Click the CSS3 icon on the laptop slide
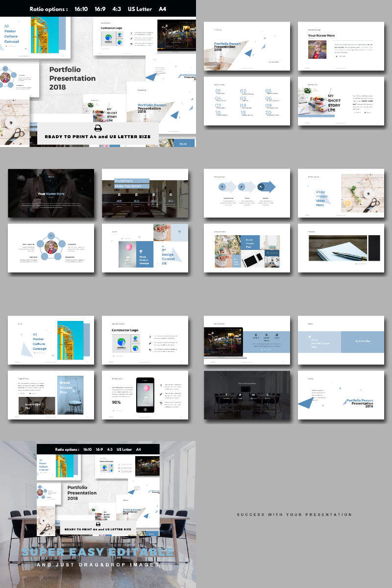Screen dimensions: 392x588 [277, 335]
